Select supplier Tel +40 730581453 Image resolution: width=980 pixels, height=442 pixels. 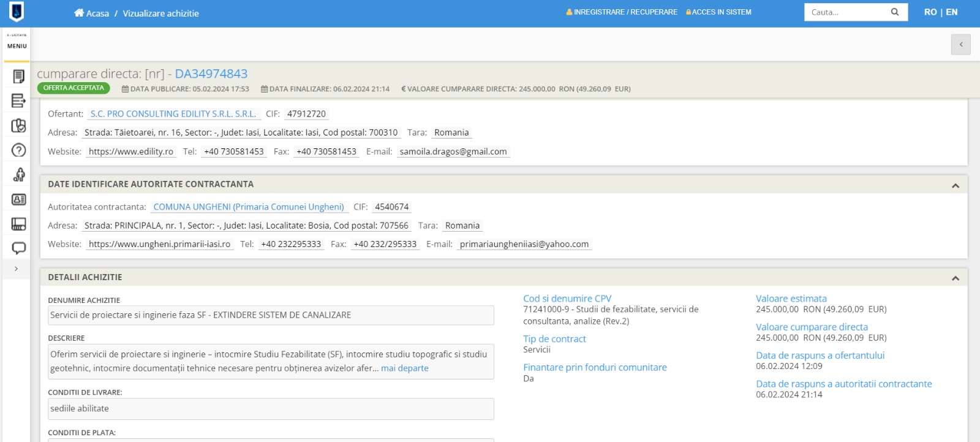click(x=234, y=151)
